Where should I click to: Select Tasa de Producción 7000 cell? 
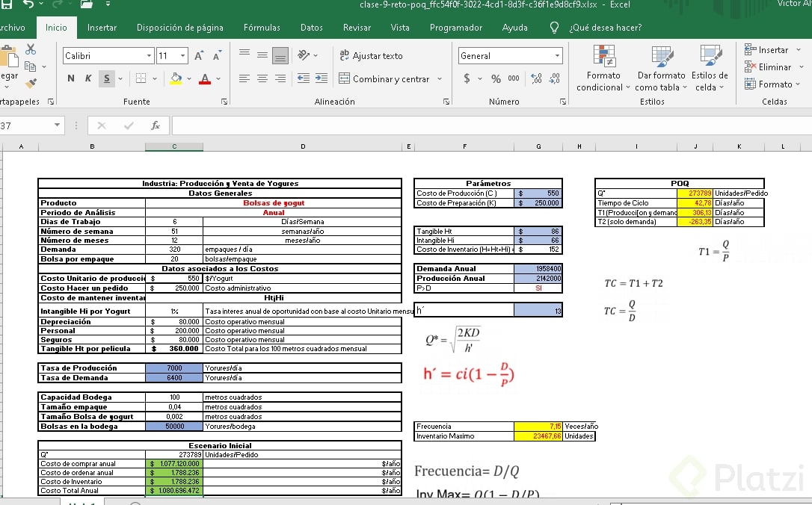point(174,368)
